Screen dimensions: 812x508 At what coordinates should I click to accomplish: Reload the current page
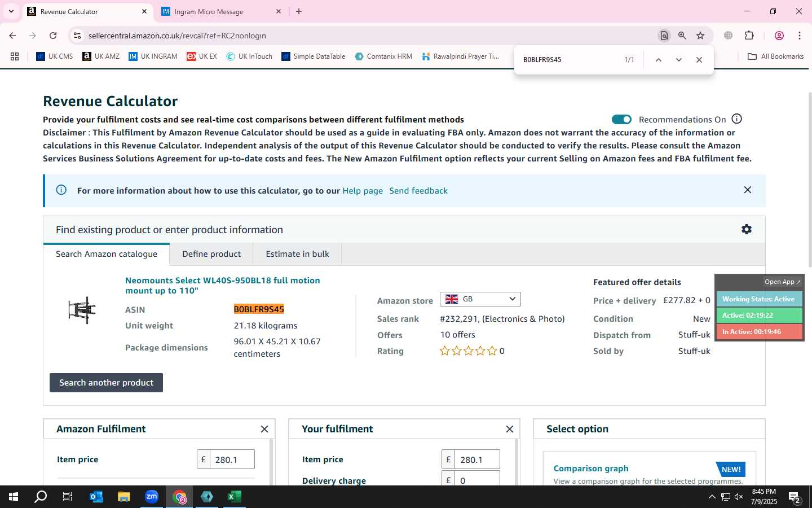pos(53,36)
